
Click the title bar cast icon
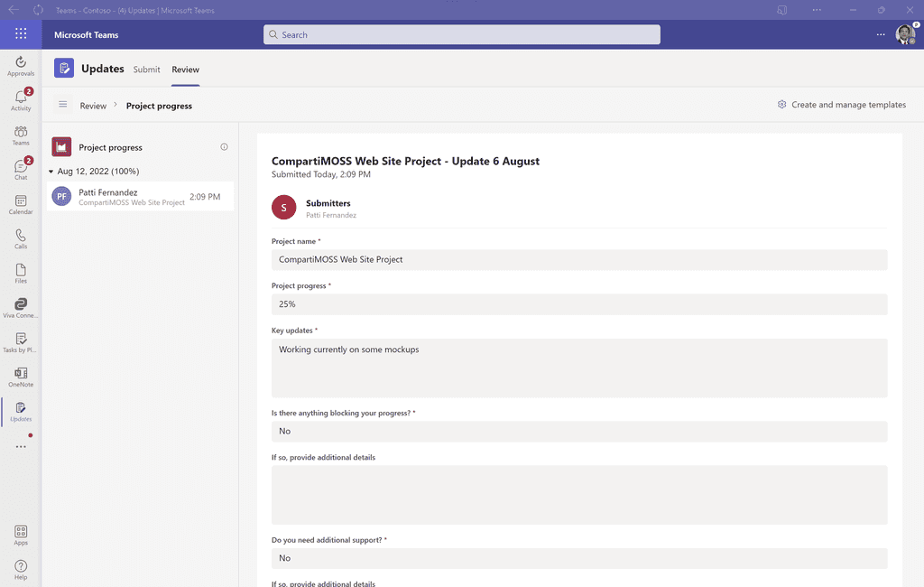coord(782,10)
